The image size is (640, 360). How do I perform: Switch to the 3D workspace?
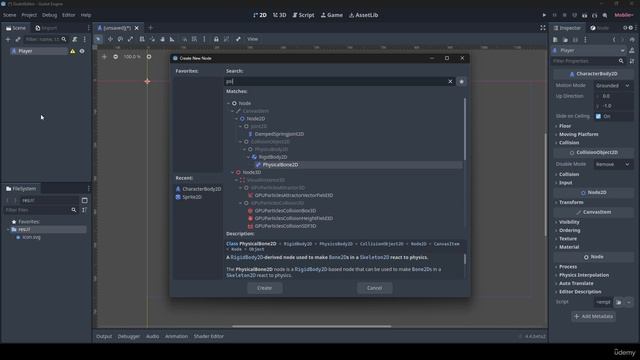tap(280, 15)
